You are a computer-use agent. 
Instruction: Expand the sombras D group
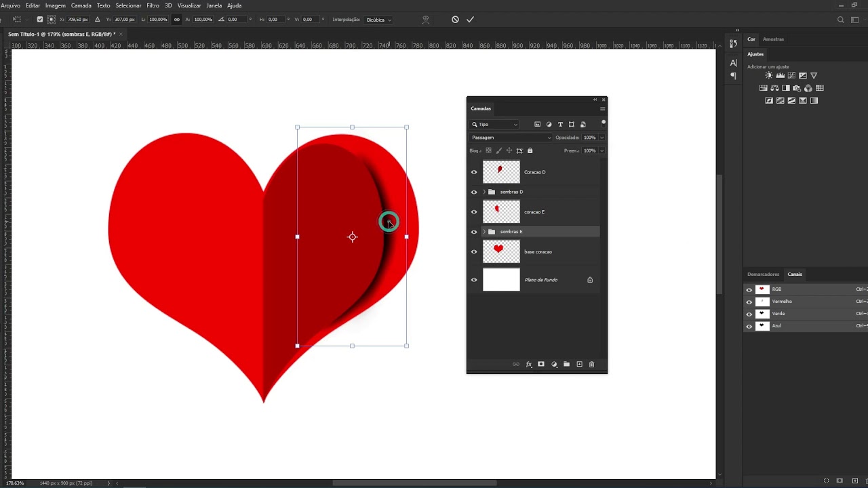484,192
